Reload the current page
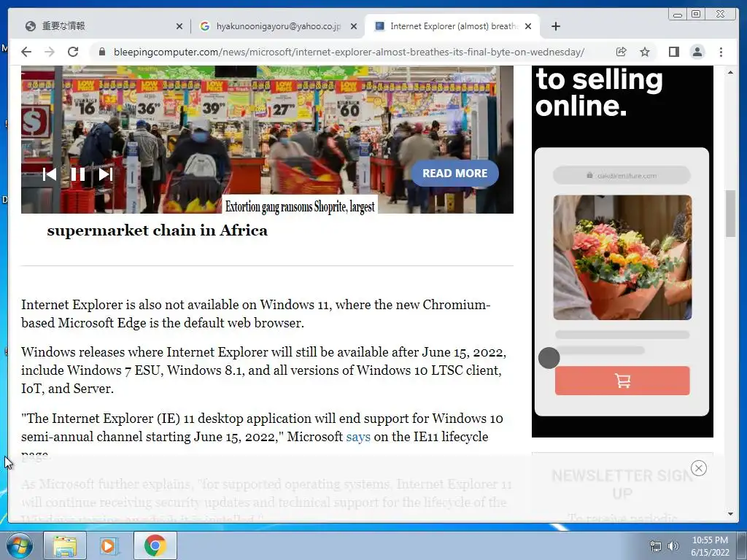 coord(73,52)
